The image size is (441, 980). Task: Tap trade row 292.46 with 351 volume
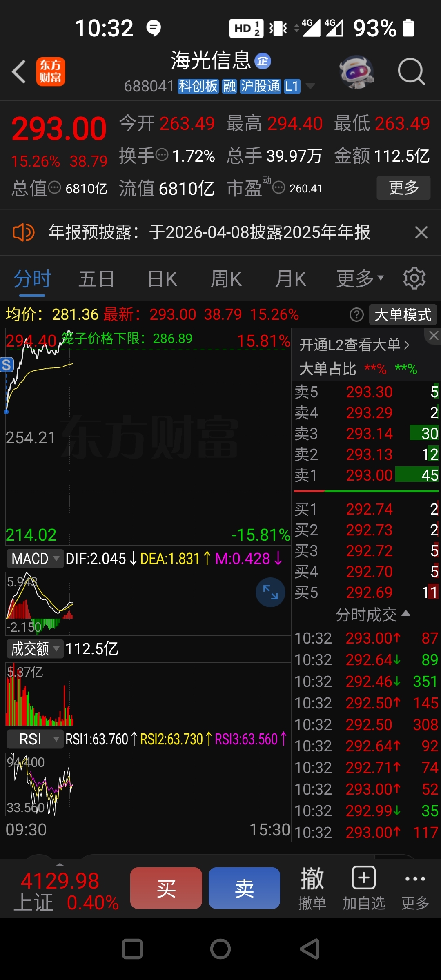(366, 682)
